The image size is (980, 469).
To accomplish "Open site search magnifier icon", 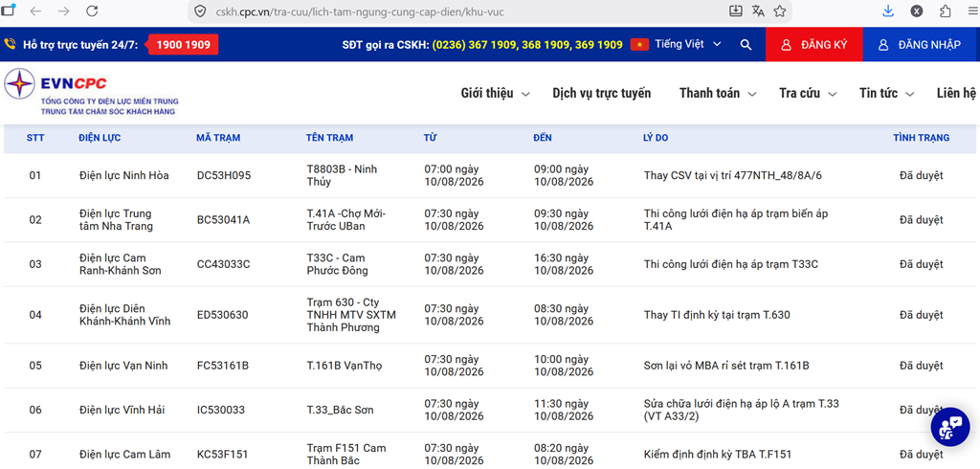I will (746, 44).
